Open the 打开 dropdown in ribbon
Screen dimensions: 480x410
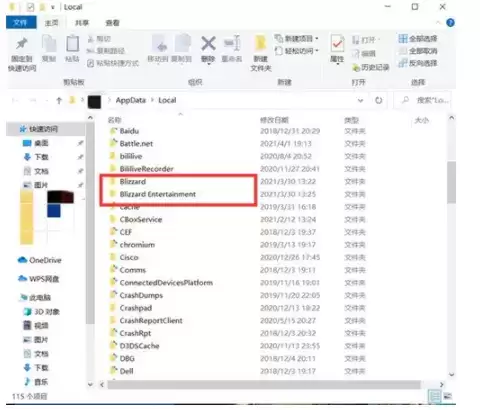point(366,40)
